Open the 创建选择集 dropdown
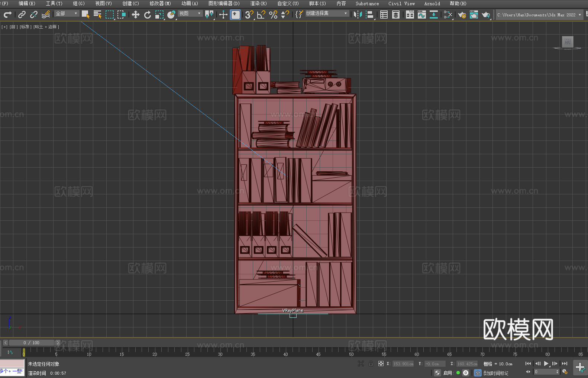588x378 pixels. (x=327, y=13)
